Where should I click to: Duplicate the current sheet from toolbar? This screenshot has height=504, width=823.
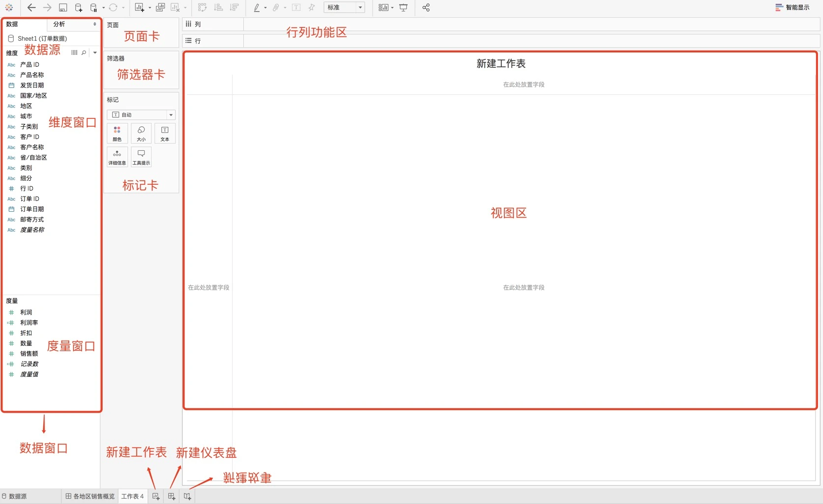coord(160,7)
